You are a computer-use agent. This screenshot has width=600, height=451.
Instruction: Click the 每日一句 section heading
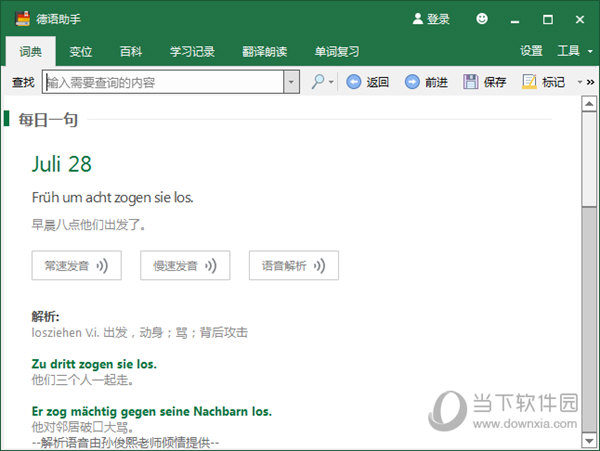(x=48, y=120)
